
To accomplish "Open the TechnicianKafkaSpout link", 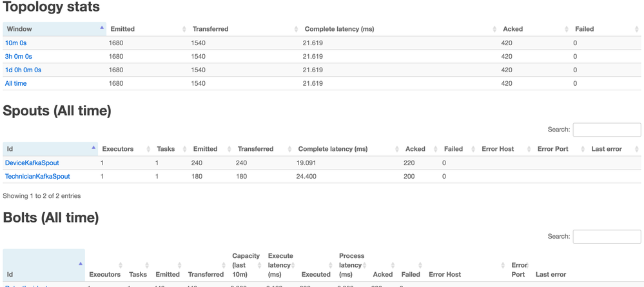I will (37, 176).
